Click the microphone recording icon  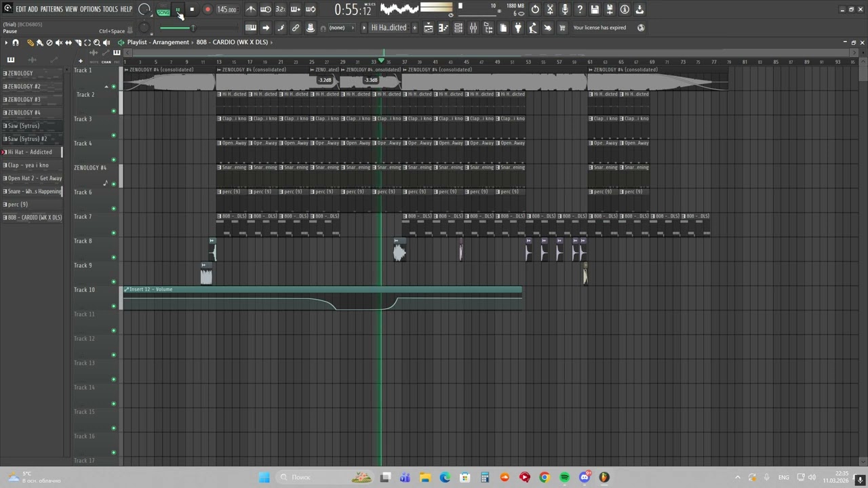(x=565, y=9)
